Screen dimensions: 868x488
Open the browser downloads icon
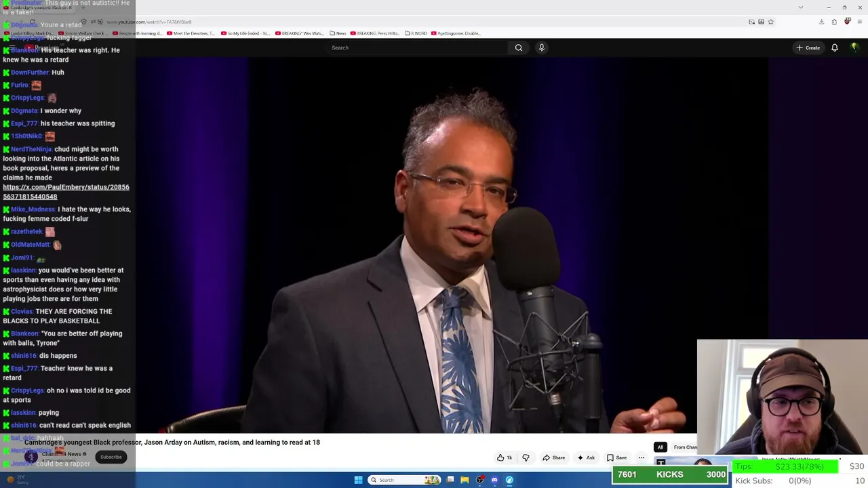click(x=821, y=22)
